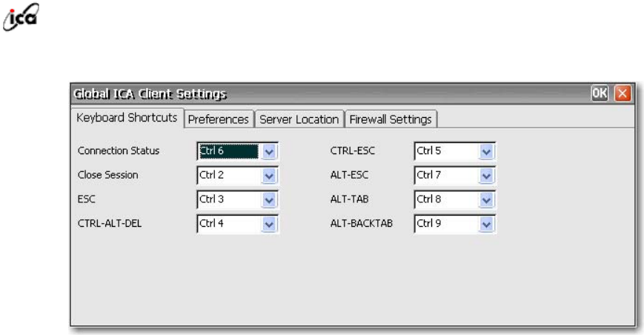Click the ALT-BACKTAB label
Viewport: 644px width, 335px height.
click(362, 223)
